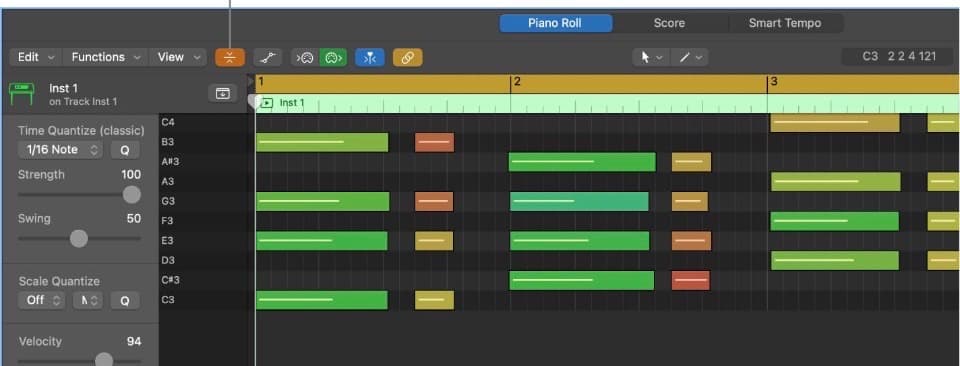Select the long E3 note in bar 2
The image size is (960, 366).
click(x=580, y=241)
